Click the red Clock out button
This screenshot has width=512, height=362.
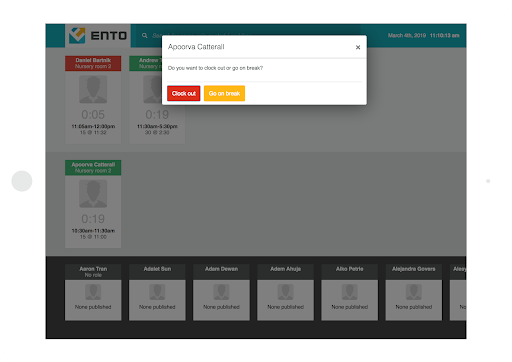coord(184,93)
